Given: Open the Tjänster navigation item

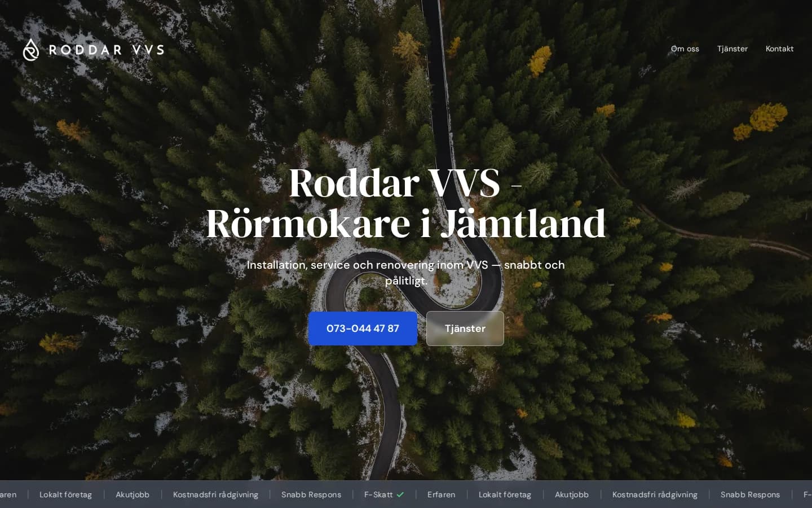Looking at the screenshot, I should (732, 49).
